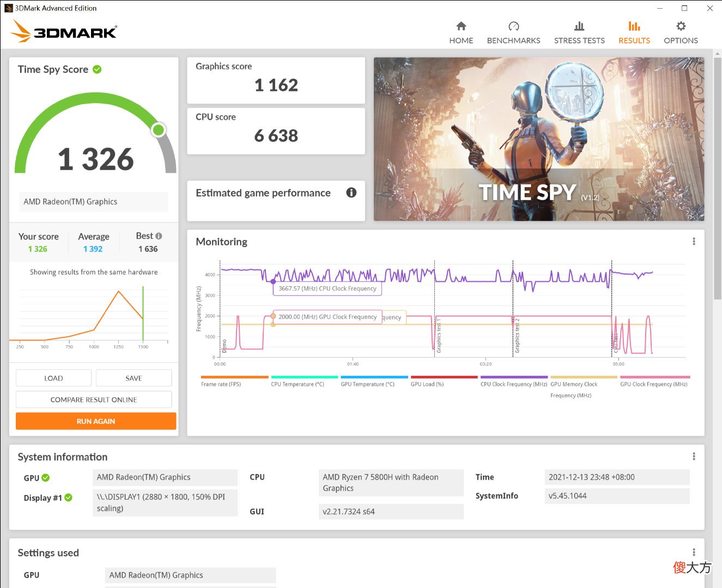This screenshot has height=588, width=722.
Task: Click the Graphics test 2 marker on chart
Action: coord(517,335)
